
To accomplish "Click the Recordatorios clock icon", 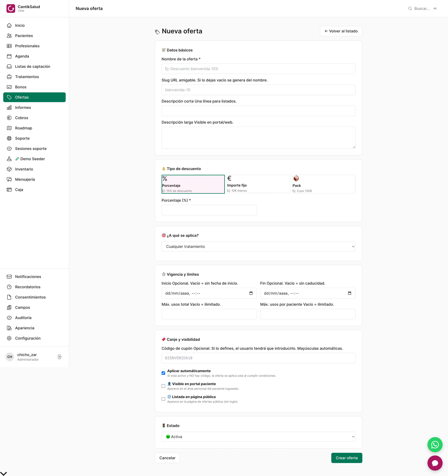I will (x=9, y=287).
